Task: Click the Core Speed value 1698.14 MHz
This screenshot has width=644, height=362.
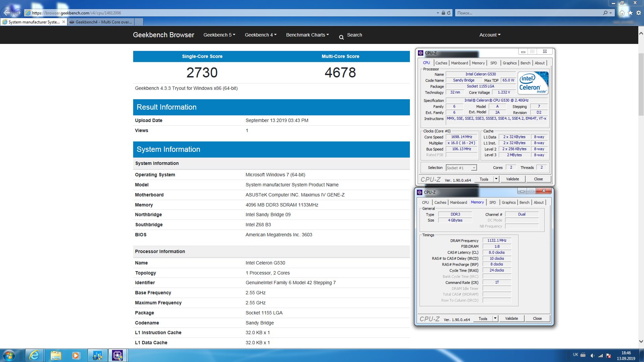Action: pyautogui.click(x=462, y=137)
